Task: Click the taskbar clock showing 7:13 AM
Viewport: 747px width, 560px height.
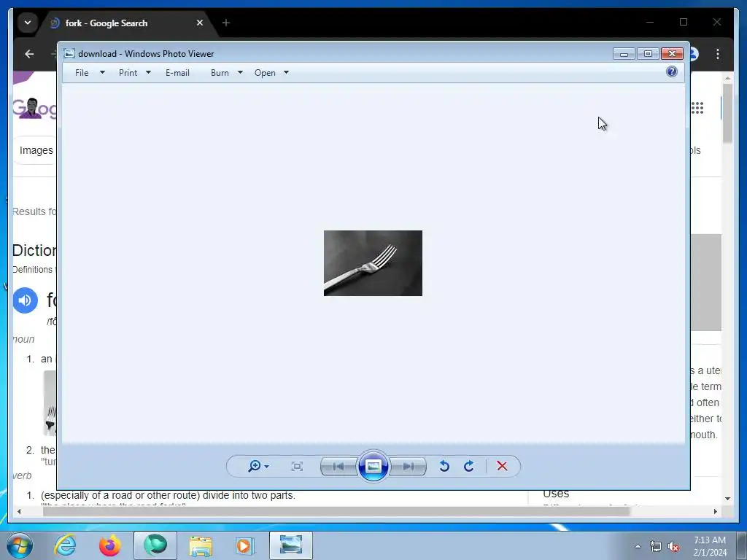Action: 710,546
